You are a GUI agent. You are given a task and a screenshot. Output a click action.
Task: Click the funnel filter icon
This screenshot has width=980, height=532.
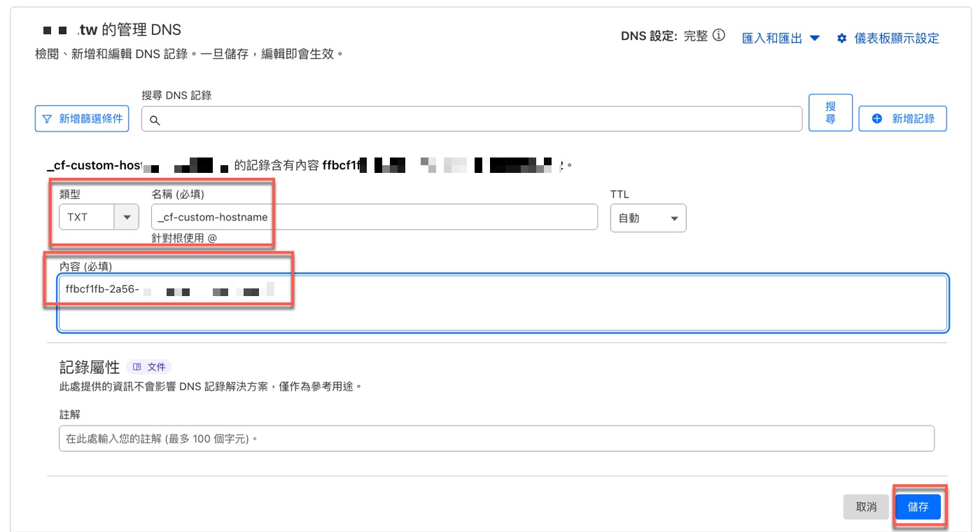(48, 119)
